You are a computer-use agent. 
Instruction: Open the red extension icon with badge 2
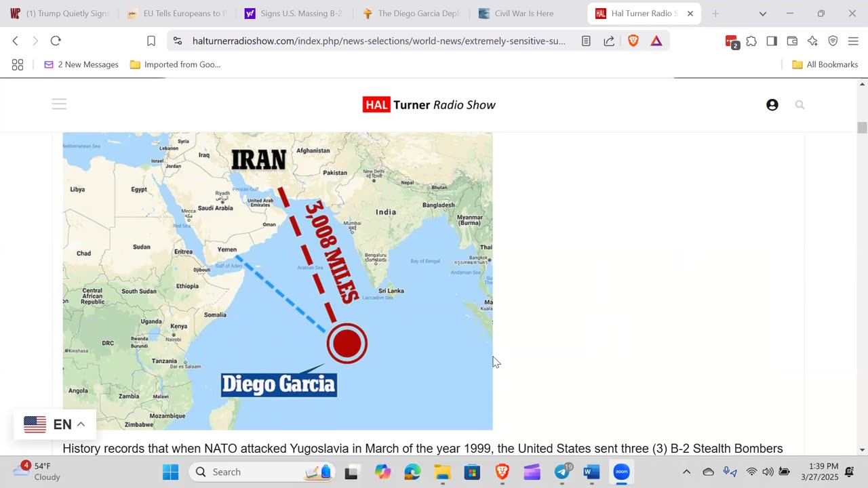point(731,41)
